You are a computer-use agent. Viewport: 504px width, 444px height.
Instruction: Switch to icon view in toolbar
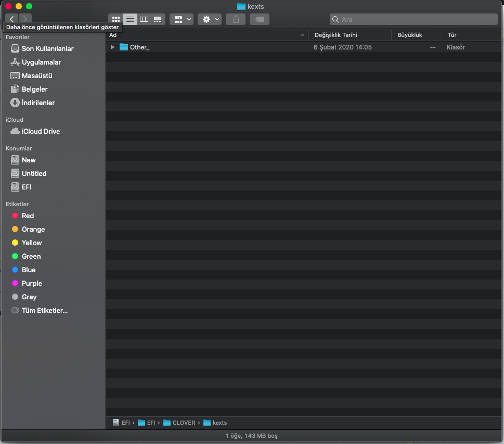pyautogui.click(x=115, y=19)
